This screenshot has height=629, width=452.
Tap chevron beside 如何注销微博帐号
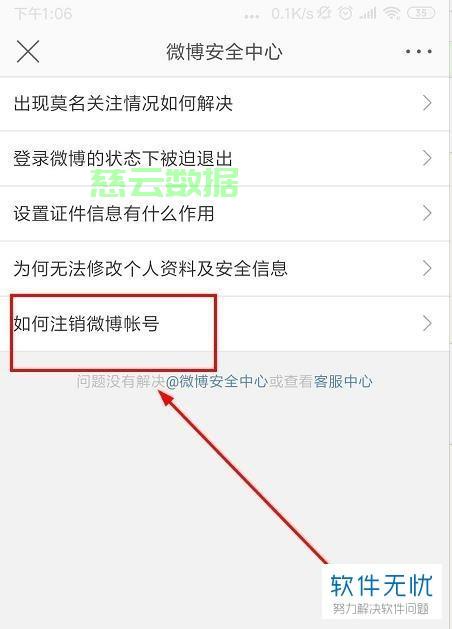tap(427, 323)
